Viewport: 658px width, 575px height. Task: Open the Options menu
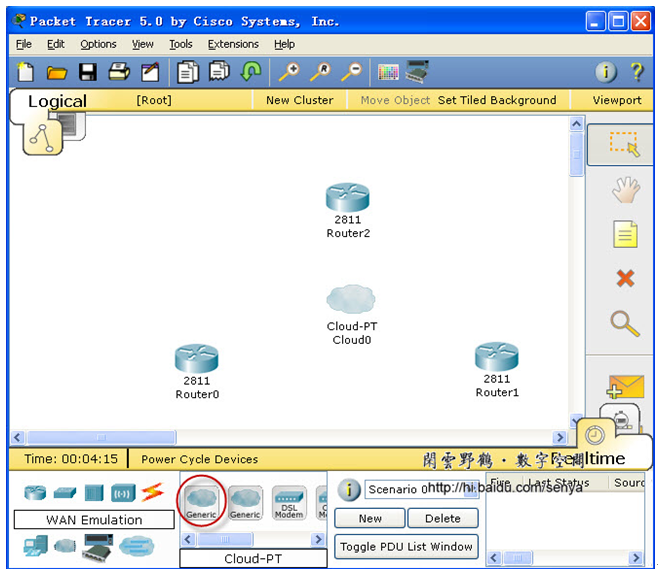point(98,44)
